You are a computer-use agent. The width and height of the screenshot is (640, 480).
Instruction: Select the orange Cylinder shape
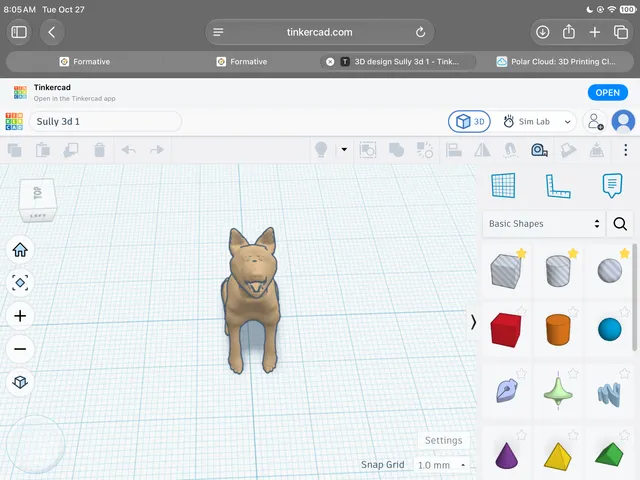[558, 330]
